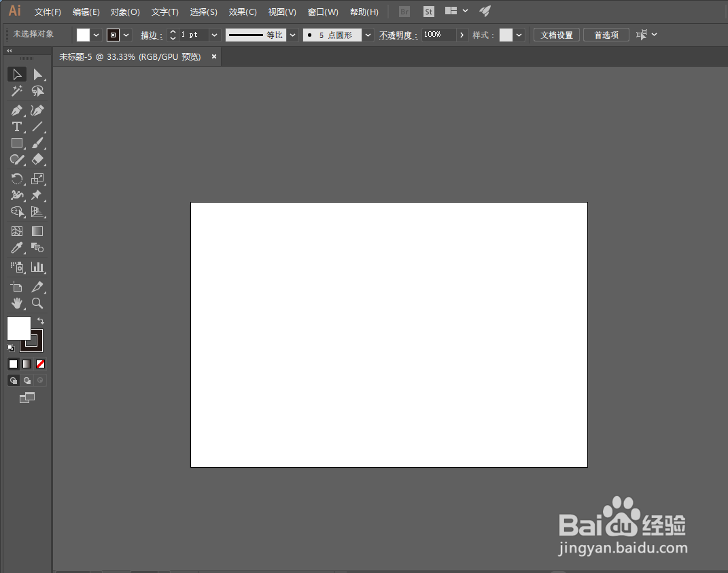This screenshot has height=573, width=728.
Task: Enable Draw Inside mode
Action: point(40,381)
